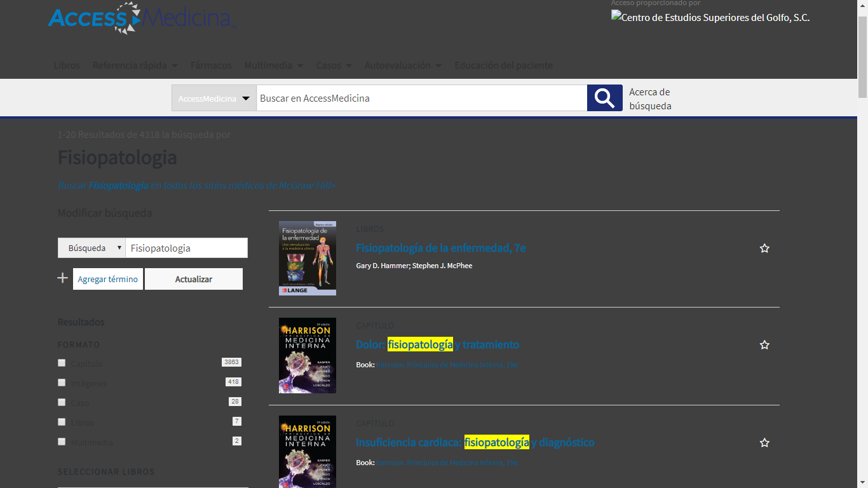Open Dolor: fisiopatología y tratamiento chapter
Viewport: 868px width, 488px height.
point(437,344)
